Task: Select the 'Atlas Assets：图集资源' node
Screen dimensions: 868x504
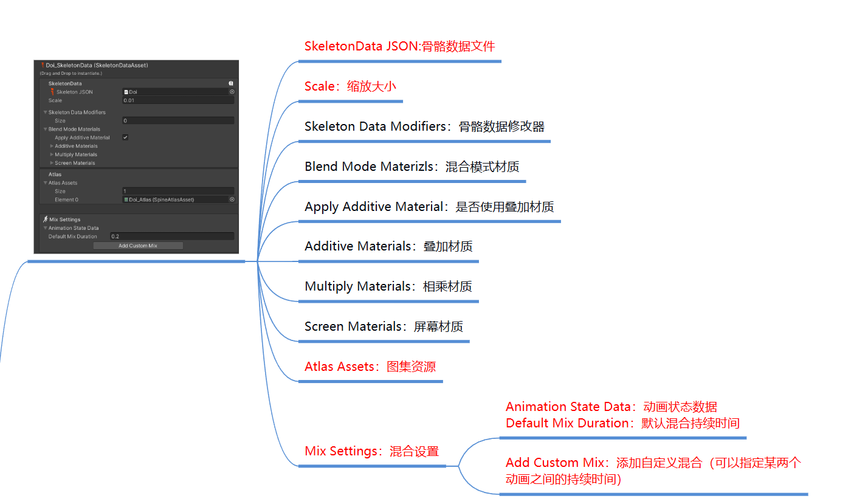Action: pyautogui.click(x=370, y=367)
